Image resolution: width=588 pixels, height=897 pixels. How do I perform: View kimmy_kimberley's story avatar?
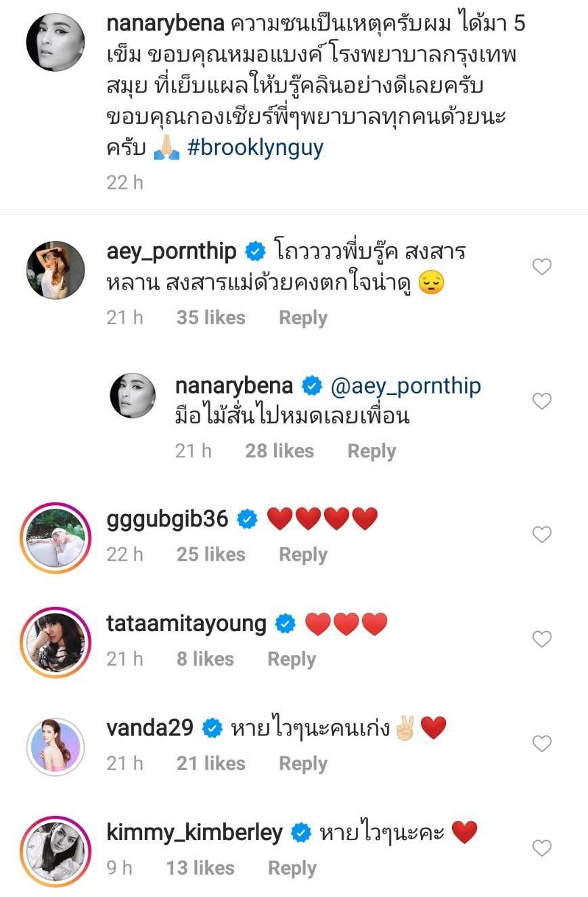pos(55,851)
